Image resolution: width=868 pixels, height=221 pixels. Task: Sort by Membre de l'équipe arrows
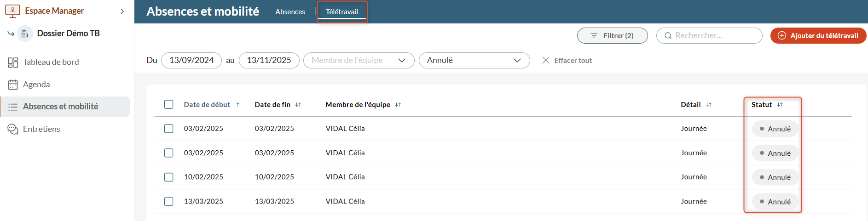point(398,105)
